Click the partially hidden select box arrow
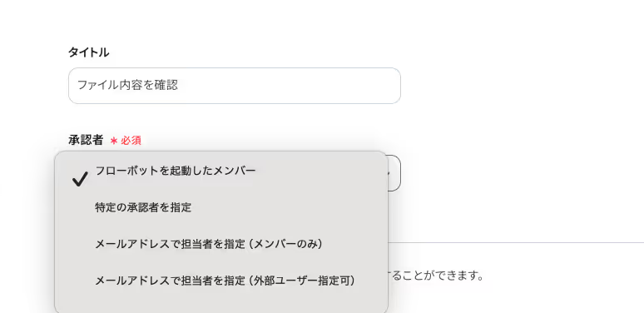 tap(388, 173)
